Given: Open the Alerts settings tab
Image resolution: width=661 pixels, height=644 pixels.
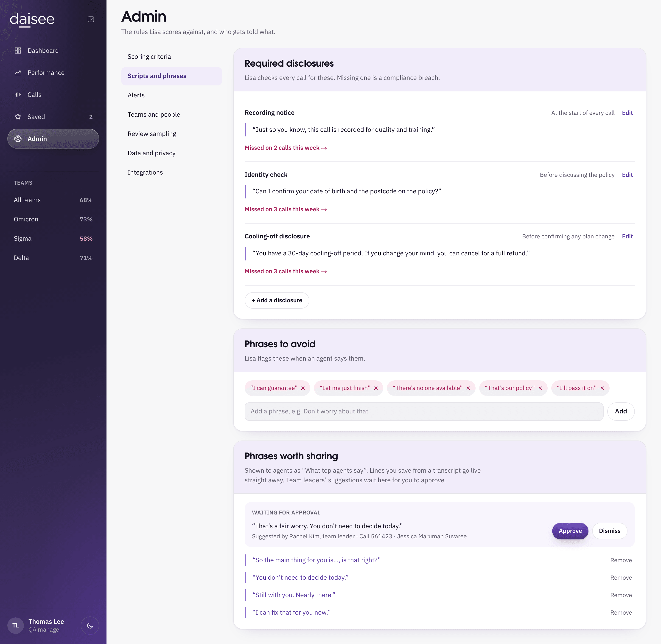Looking at the screenshot, I should tap(172, 95).
